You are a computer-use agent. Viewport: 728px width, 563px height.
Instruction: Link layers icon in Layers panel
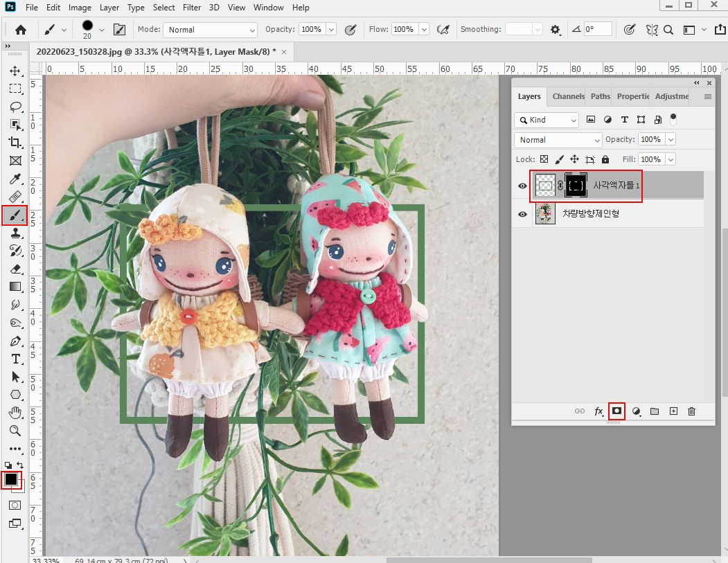click(580, 411)
